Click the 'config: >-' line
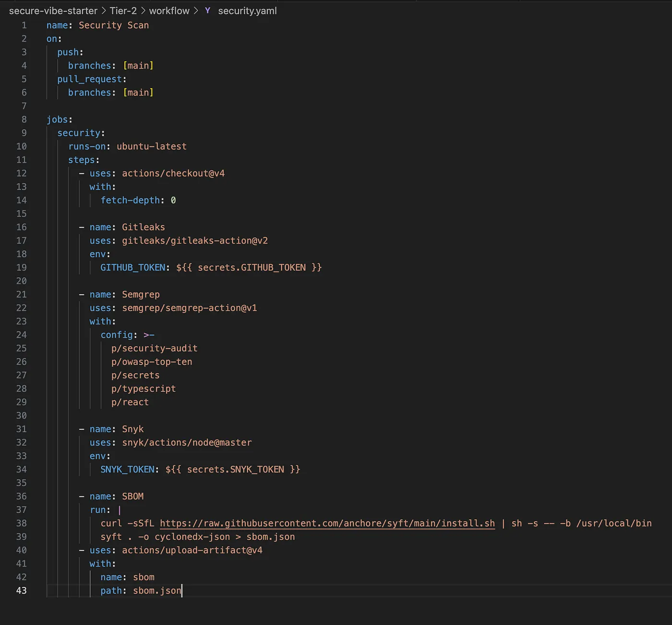 [x=127, y=335]
